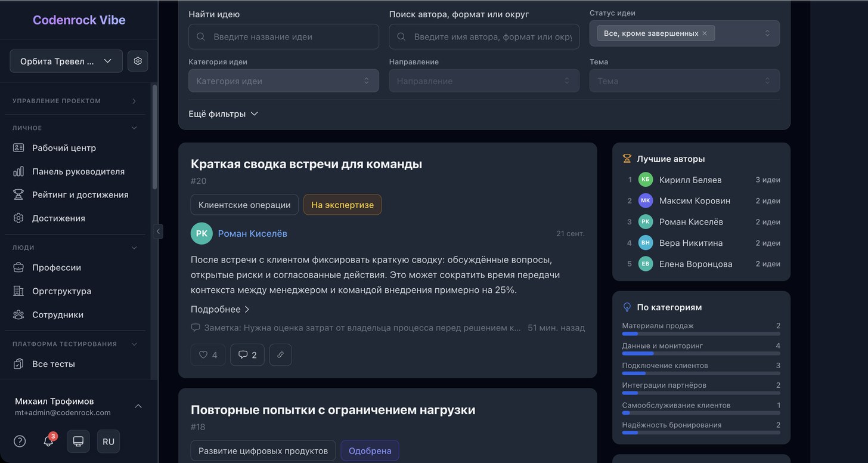Copy link to idea #20 via chain icon
The height and width of the screenshot is (463, 868).
tap(281, 354)
